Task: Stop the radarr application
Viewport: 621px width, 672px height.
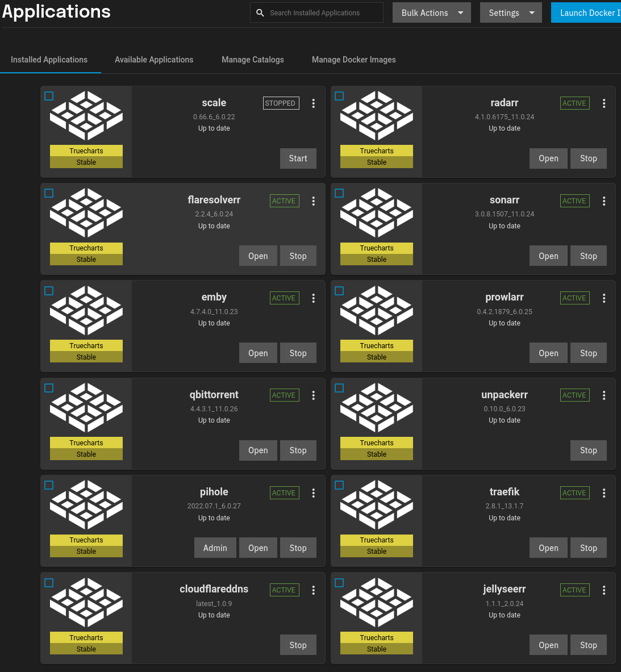Action: click(x=589, y=158)
